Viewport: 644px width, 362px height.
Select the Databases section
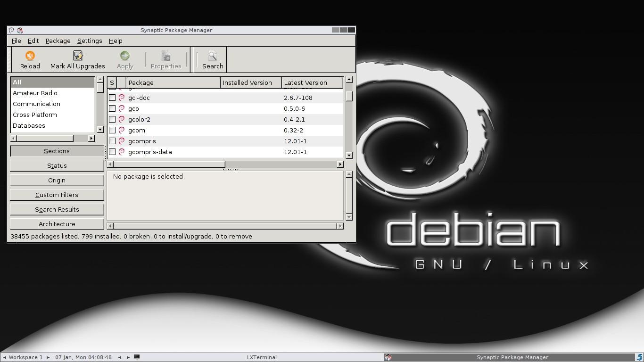pyautogui.click(x=52, y=125)
